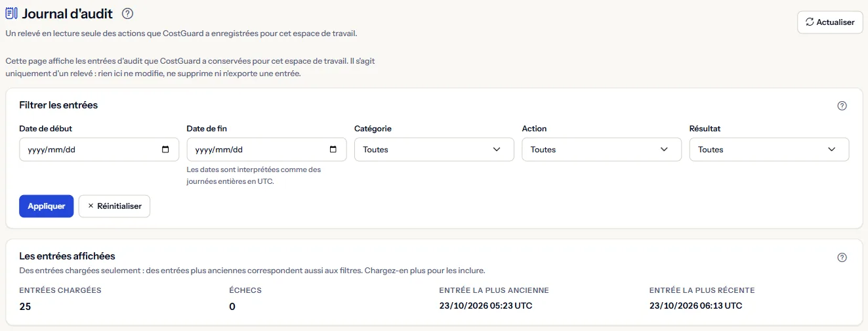Viewport: 868px width, 331px height.
Task: Click the Échecs value 0
Action: 232,306
